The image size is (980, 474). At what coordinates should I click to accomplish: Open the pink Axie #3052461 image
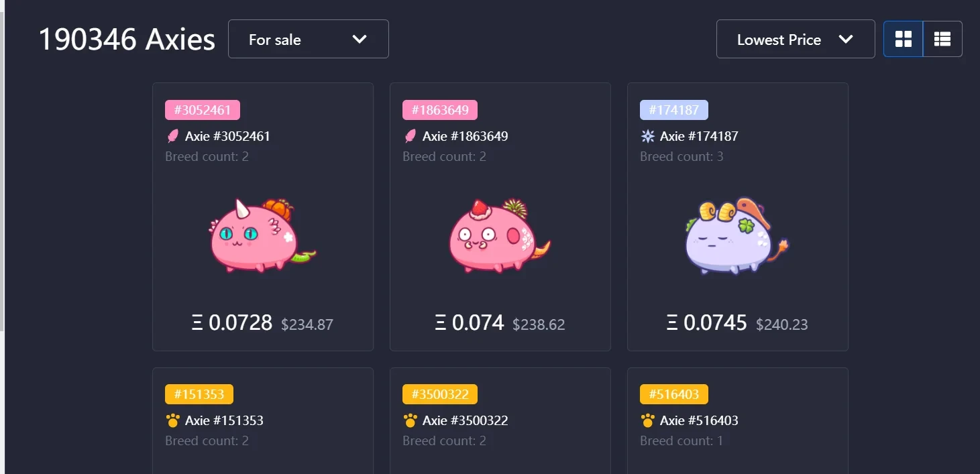pyautogui.click(x=260, y=235)
